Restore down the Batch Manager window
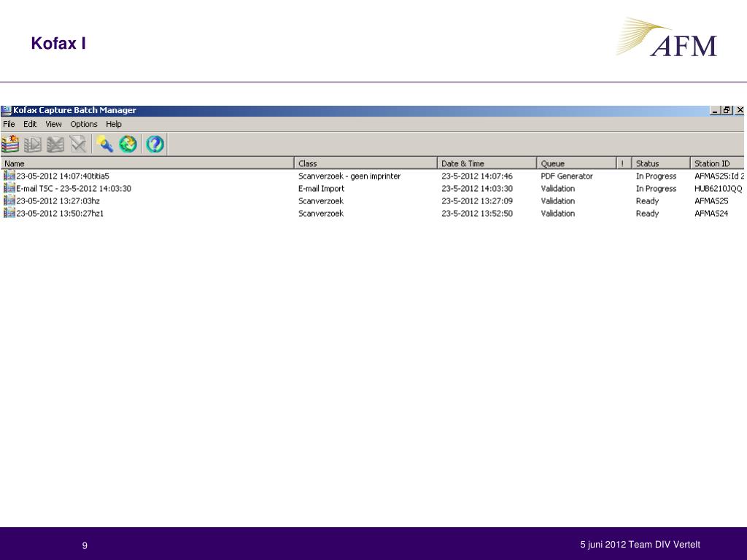The image size is (747, 560). 727,111
